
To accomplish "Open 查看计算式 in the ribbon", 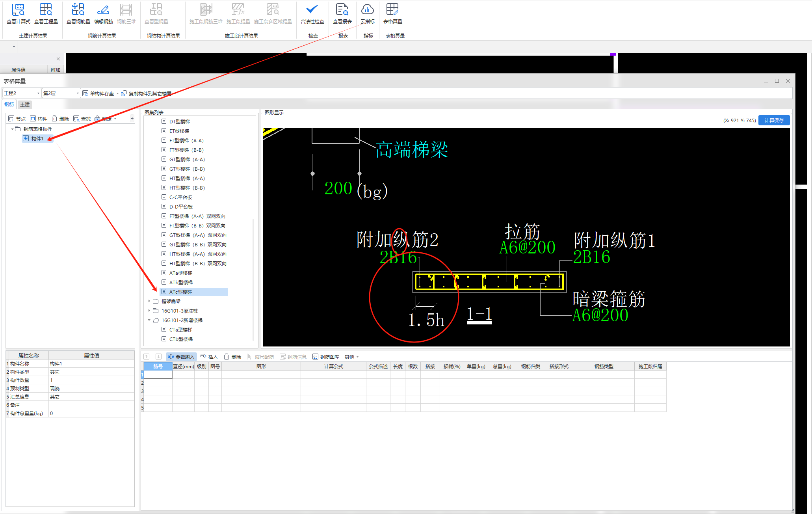I will [x=19, y=14].
